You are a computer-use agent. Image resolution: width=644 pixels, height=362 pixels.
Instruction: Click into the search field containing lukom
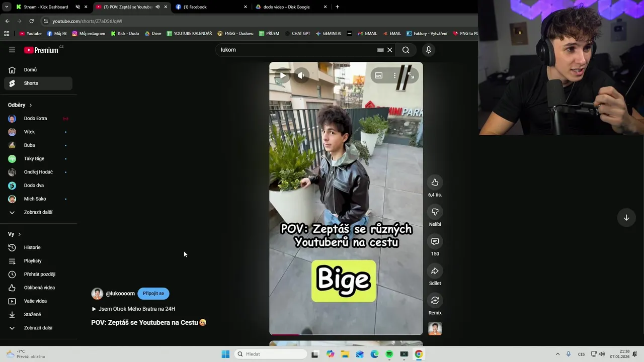(297, 50)
